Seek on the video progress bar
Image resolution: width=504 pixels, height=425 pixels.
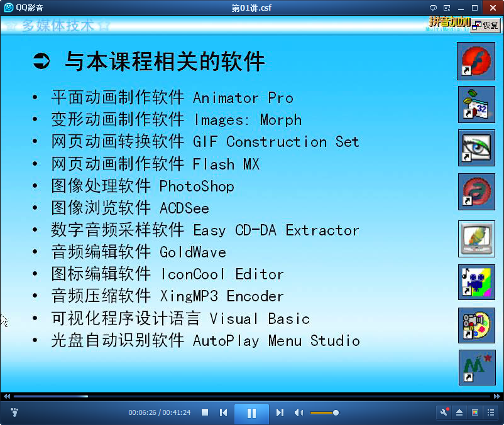(x=251, y=396)
